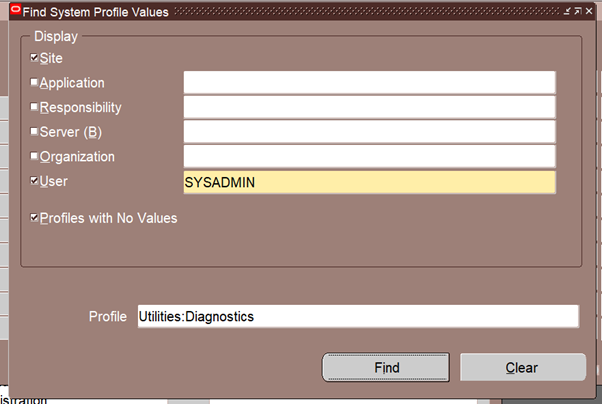Enable the Server (B) checkbox
This screenshot has width=602, height=404.
click(x=35, y=132)
